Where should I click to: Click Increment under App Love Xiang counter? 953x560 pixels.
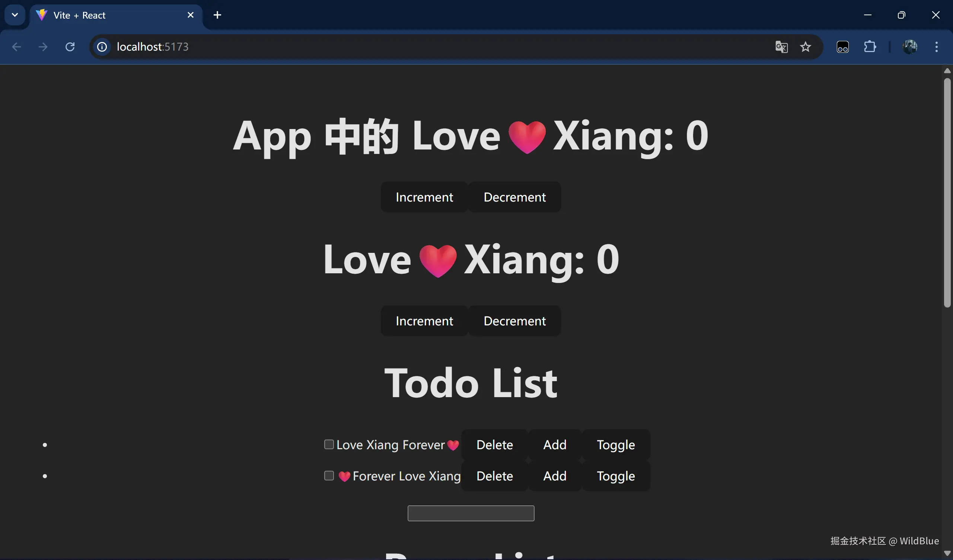(x=424, y=197)
